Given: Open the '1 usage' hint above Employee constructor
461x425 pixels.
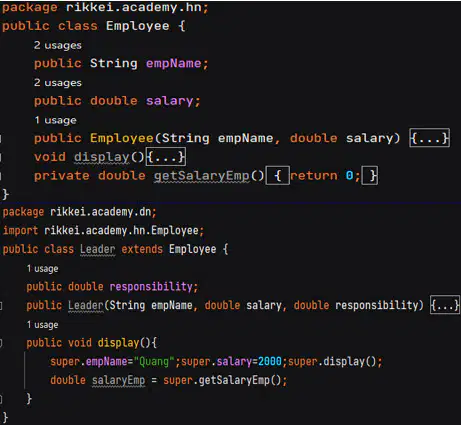Looking at the screenshot, I should pos(55,120).
